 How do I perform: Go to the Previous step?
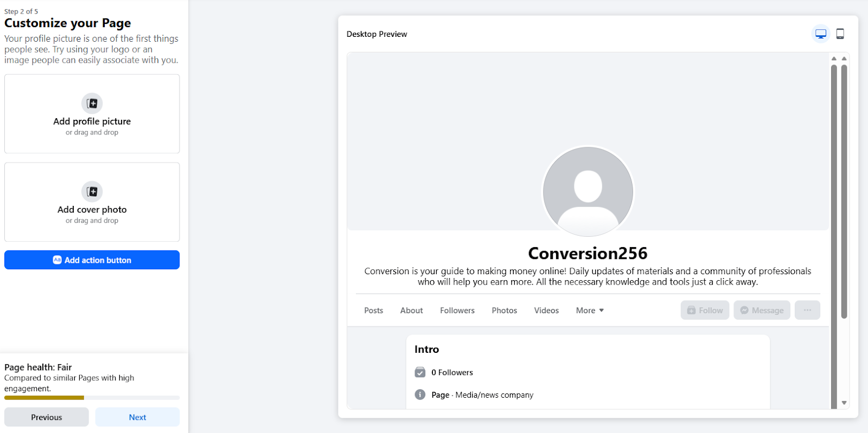click(x=46, y=417)
